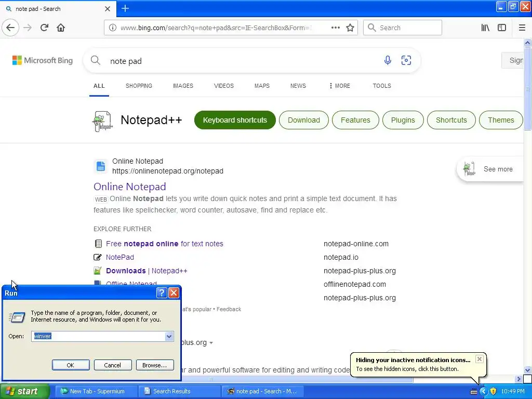Screen dimensions: 532x399
Task: Show site information icon in address bar
Action: point(112,28)
